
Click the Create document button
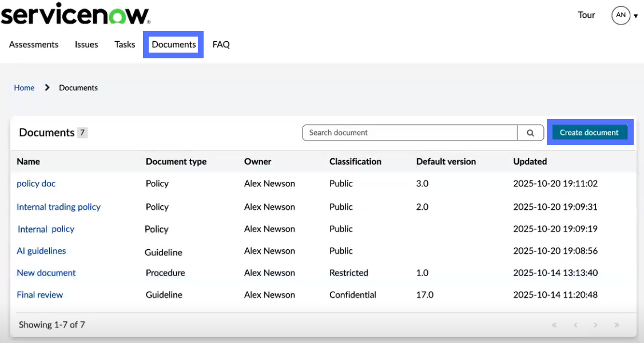click(590, 133)
